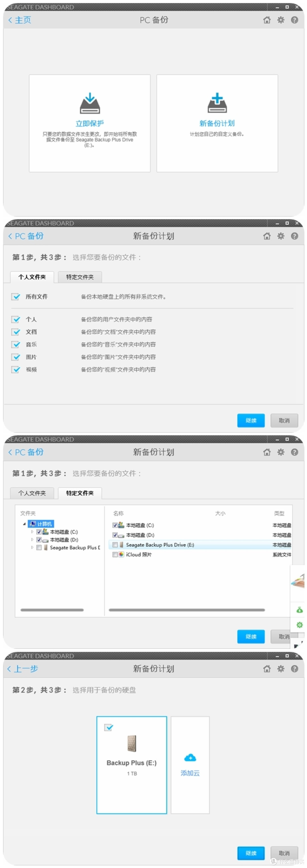Click horizontal scrollbar under file list
307x868 pixels.
pyautogui.click(x=187, y=610)
